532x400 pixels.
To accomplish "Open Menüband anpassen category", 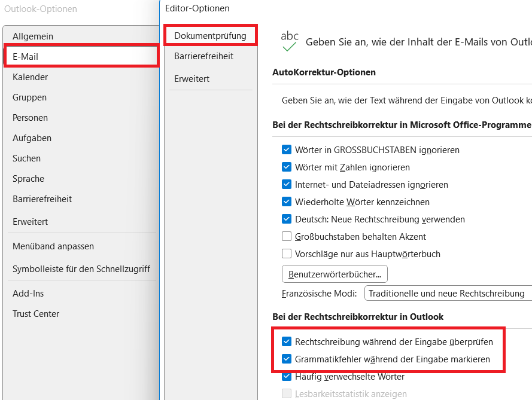I will (81, 246).
